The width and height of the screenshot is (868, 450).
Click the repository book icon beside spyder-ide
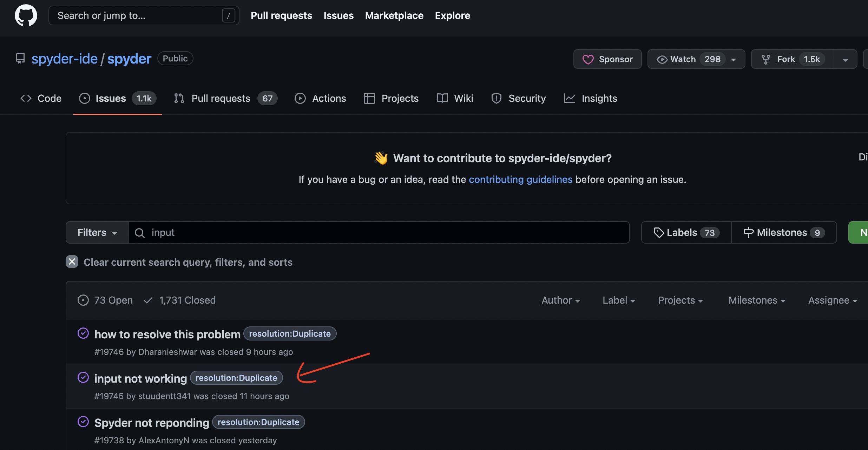[x=20, y=58]
